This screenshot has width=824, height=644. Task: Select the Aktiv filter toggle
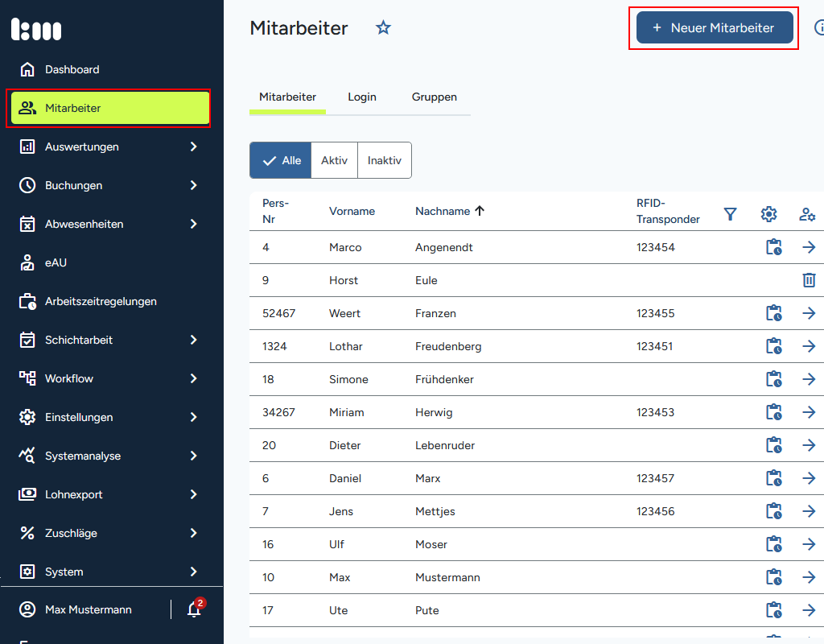point(334,160)
